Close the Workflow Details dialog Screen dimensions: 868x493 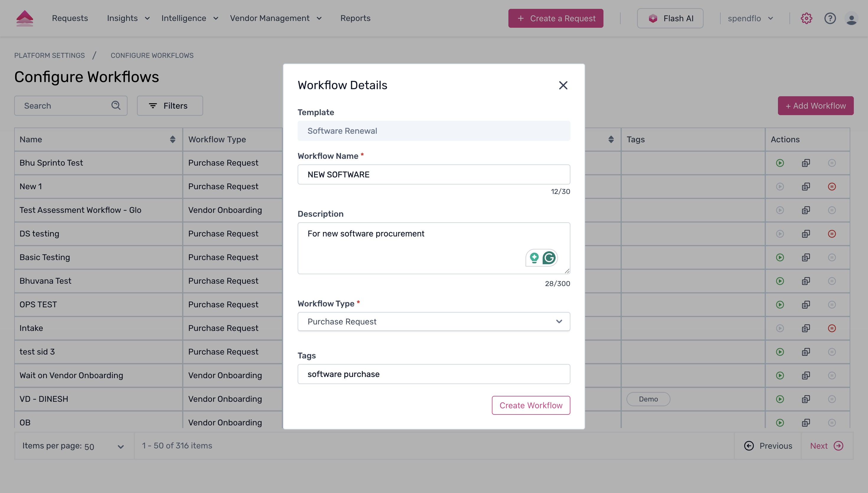(563, 85)
